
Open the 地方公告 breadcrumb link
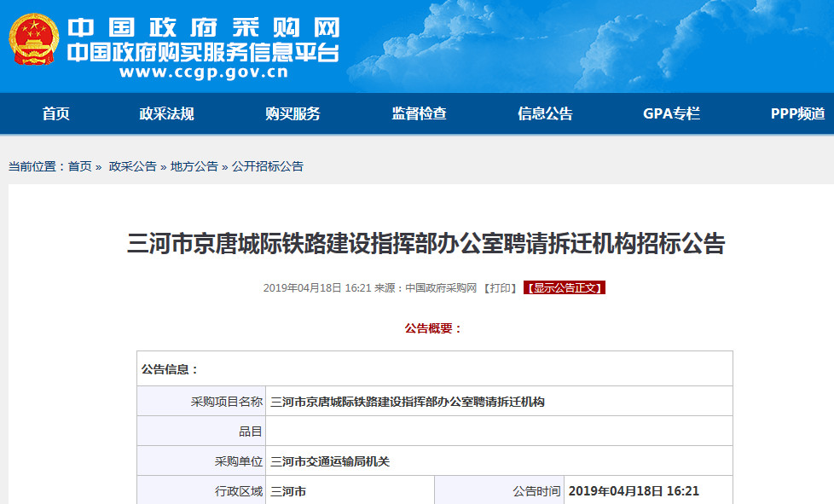coord(194,166)
